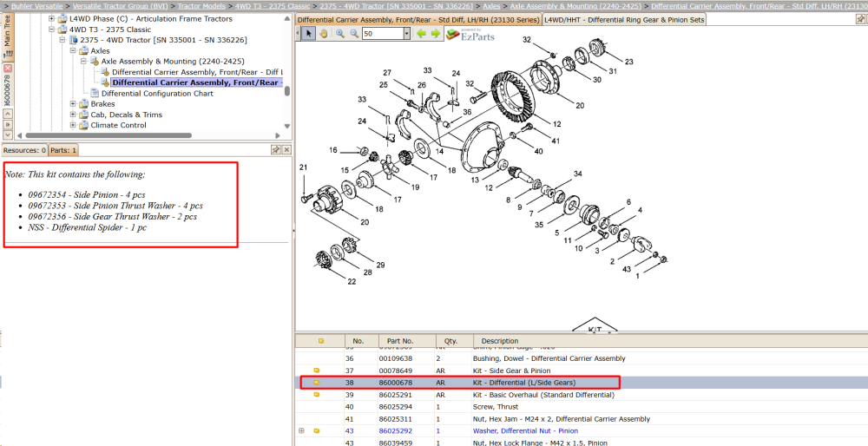868x446 pixels.
Task: Sort by the Part No. column header
Action: 407,341
